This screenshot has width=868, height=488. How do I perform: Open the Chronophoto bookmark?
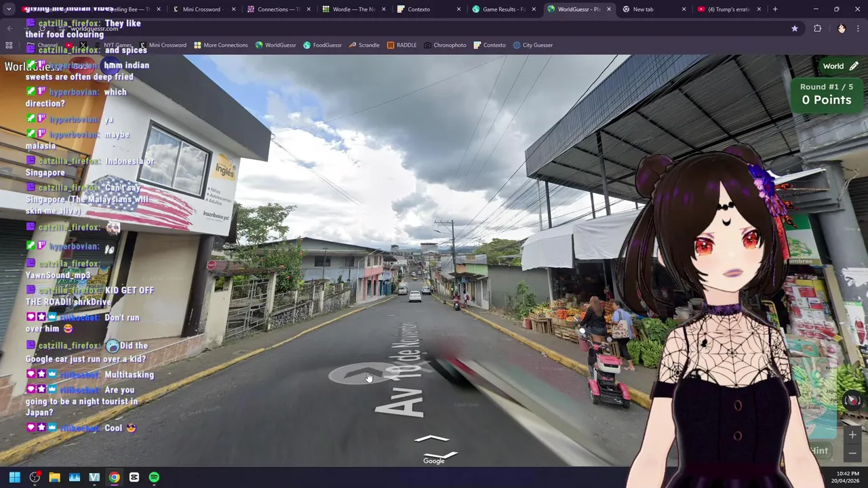pyautogui.click(x=445, y=45)
